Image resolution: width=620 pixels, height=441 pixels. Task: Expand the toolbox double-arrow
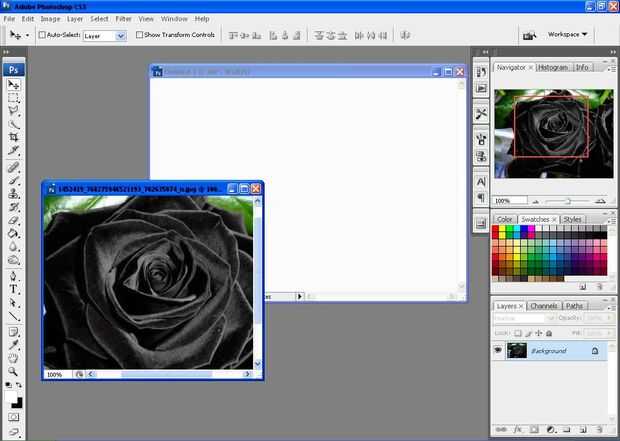pos(6,52)
